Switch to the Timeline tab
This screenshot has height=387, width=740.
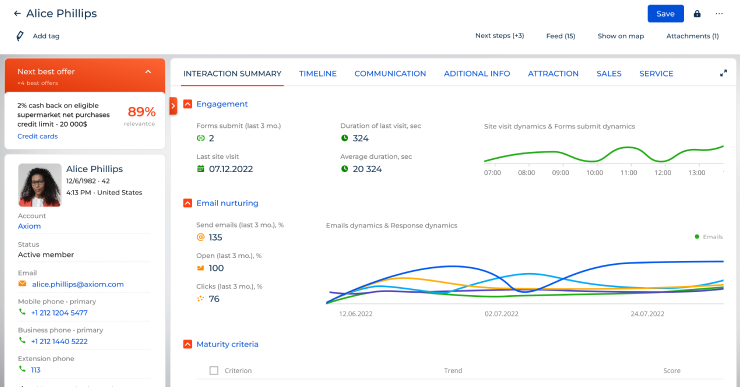pyautogui.click(x=318, y=74)
